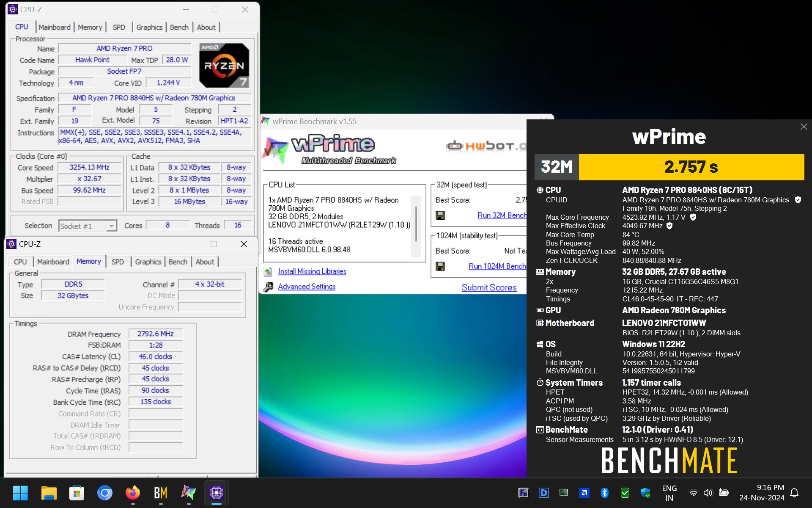This screenshot has height=508, width=812.
Task: Click CPUID verified shield icon in BenchMate
Action: (798, 200)
